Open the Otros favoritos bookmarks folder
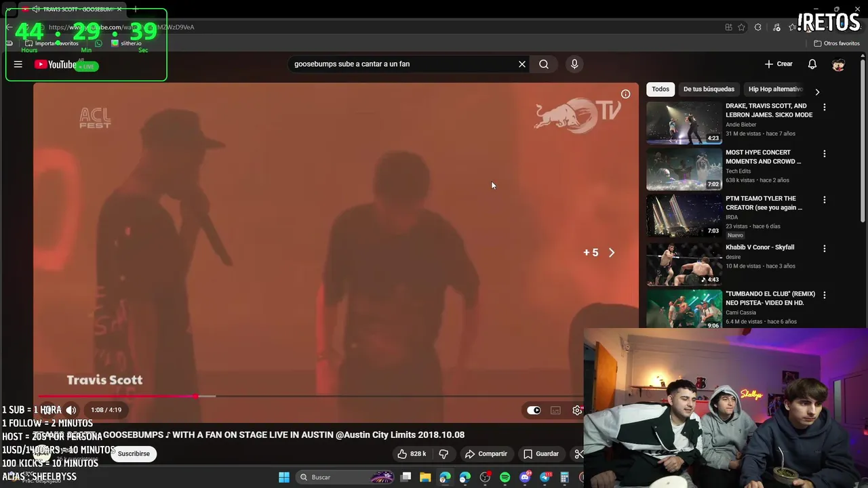868x488 pixels. point(837,43)
